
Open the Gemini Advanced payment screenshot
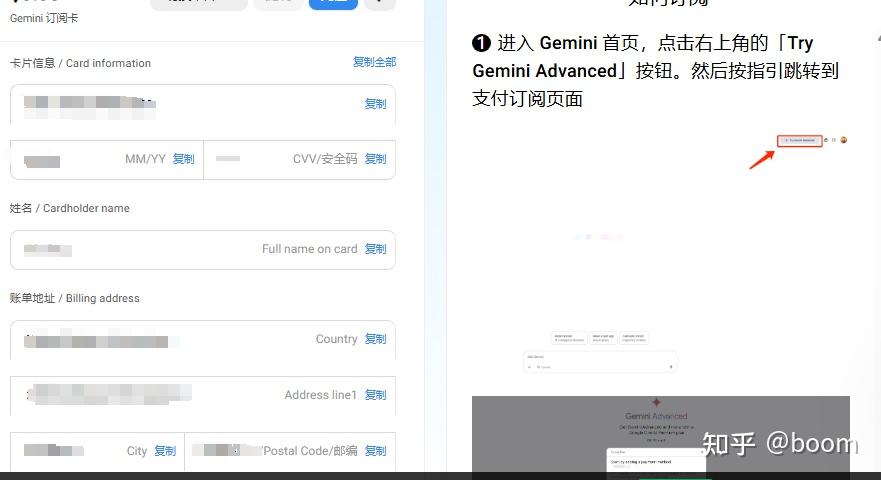click(x=661, y=434)
